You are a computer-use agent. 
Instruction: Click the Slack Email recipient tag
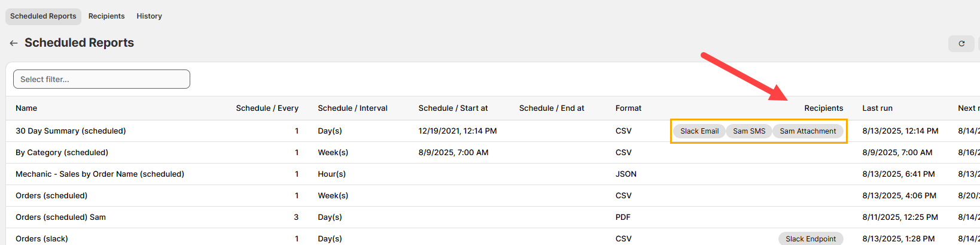click(699, 131)
